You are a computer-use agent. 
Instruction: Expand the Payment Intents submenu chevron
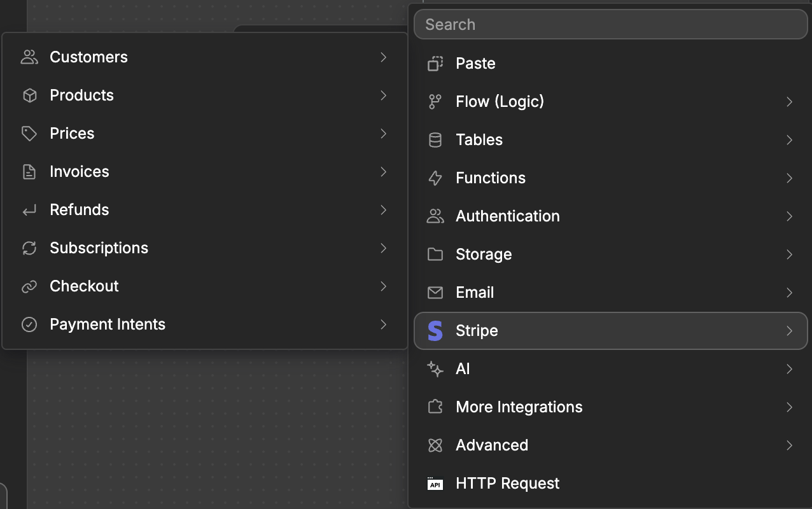click(384, 324)
